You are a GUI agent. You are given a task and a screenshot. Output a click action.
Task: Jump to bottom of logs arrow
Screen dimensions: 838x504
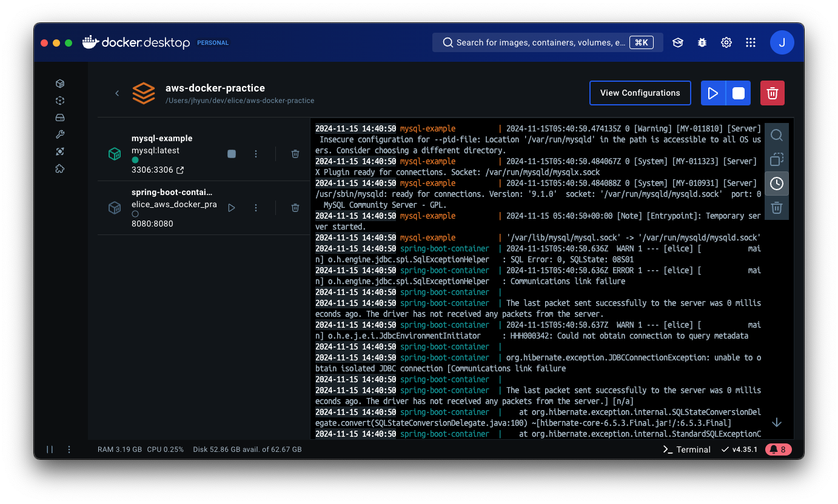(x=777, y=422)
